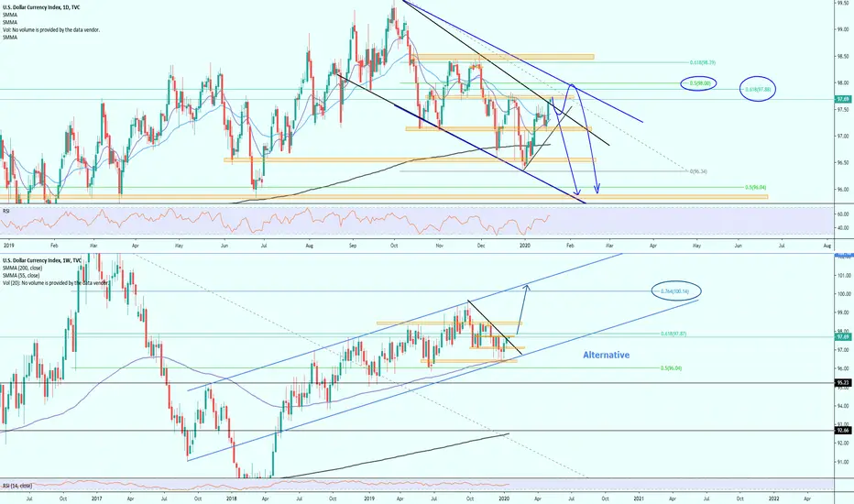Click "2021" on the weekly chart time axis

pyautogui.click(x=639, y=498)
